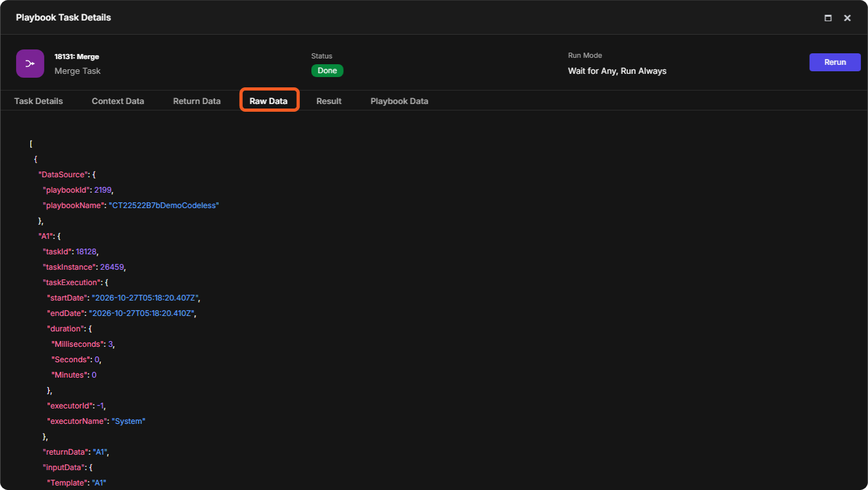This screenshot has height=490, width=868.
Task: Click the endDate value ending in 20.410Z
Action: [141, 313]
